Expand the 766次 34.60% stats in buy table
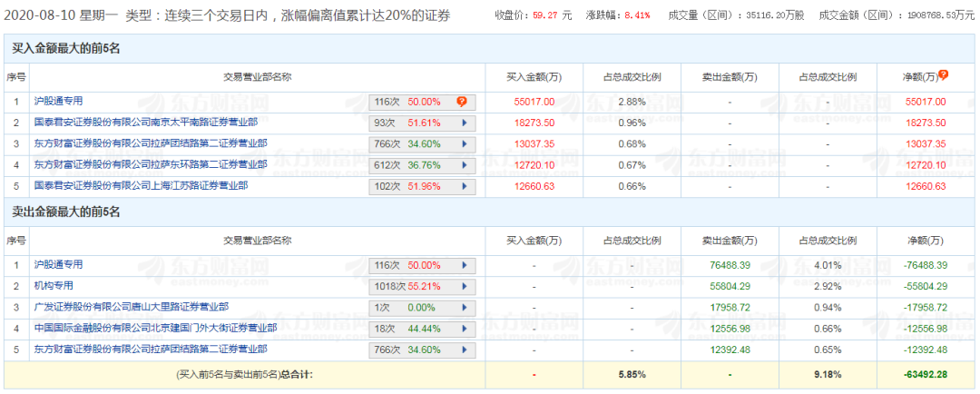The height and width of the screenshot is (394, 980). pos(464,143)
